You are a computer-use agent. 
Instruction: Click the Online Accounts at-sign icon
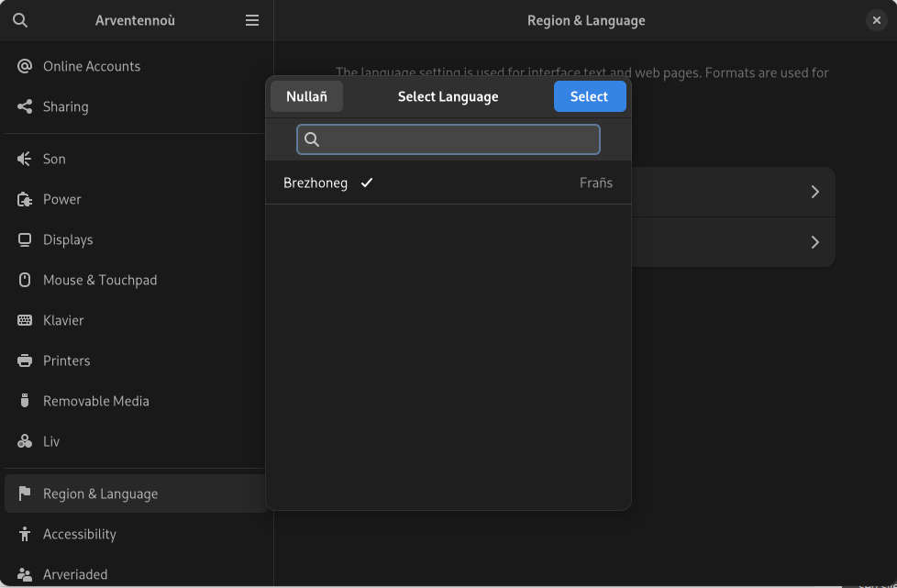tap(25, 66)
